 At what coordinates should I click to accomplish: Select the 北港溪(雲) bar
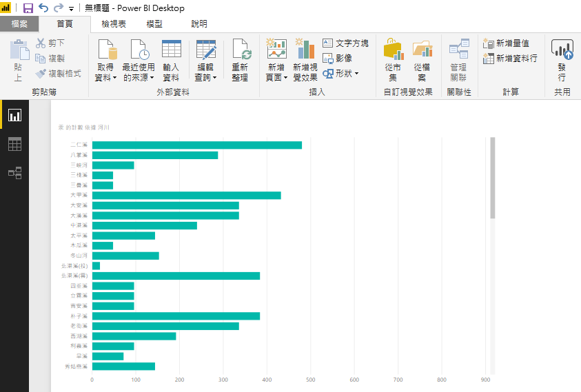(176, 276)
